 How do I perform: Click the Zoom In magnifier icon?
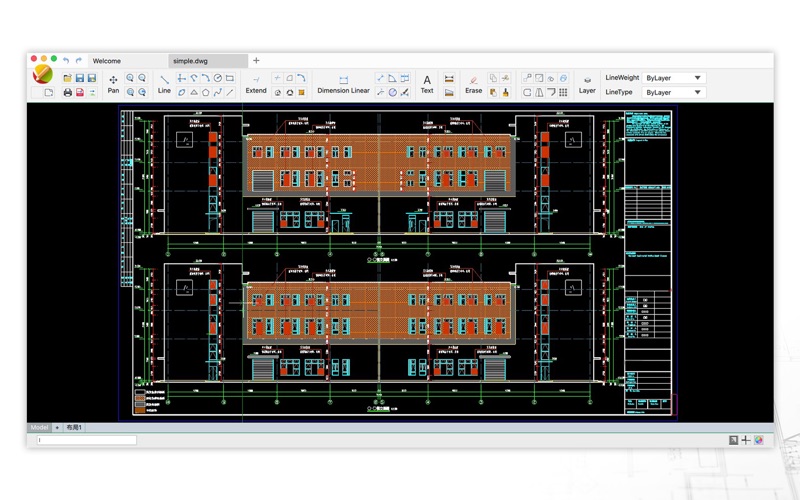point(130,78)
